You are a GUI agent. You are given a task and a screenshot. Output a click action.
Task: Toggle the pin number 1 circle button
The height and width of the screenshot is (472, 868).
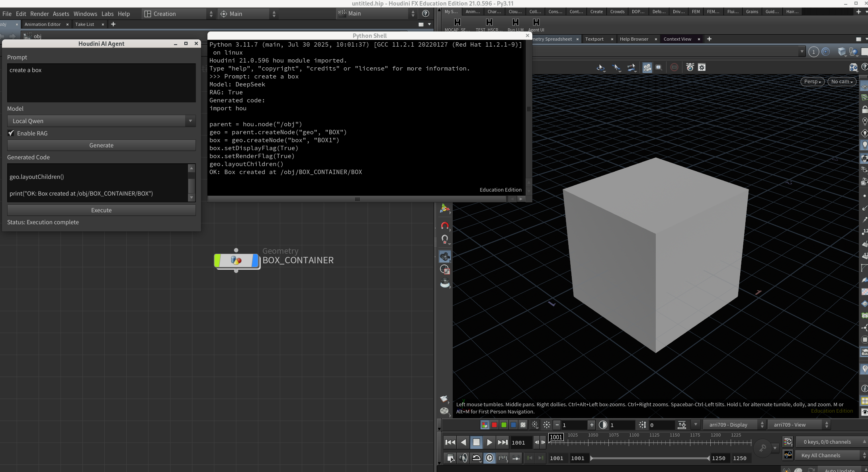[813, 52]
